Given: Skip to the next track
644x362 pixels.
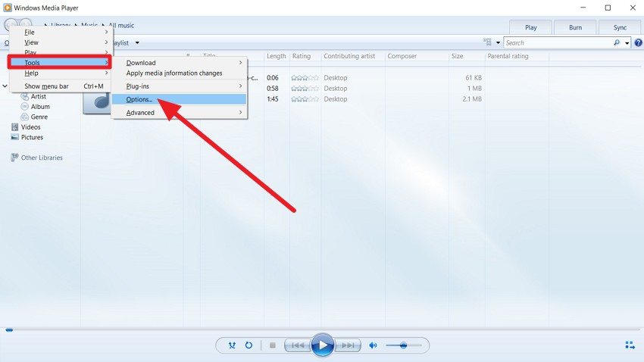Looking at the screenshot, I should point(348,345).
